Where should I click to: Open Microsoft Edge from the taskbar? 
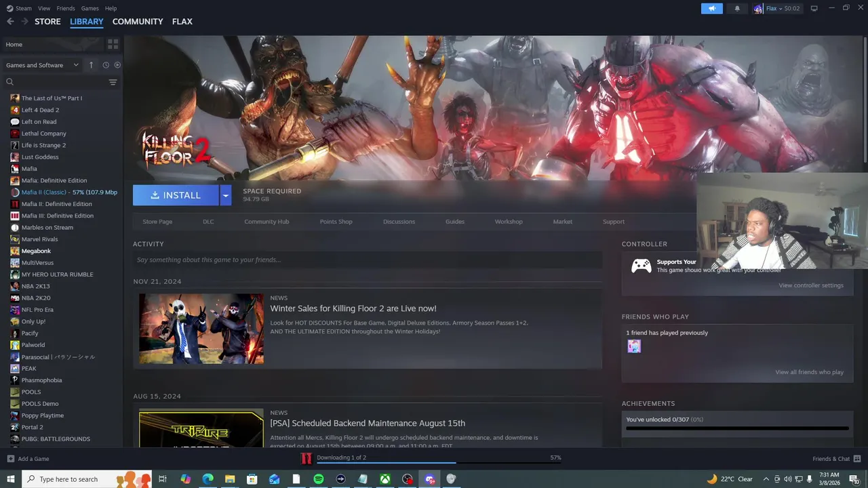tap(208, 479)
